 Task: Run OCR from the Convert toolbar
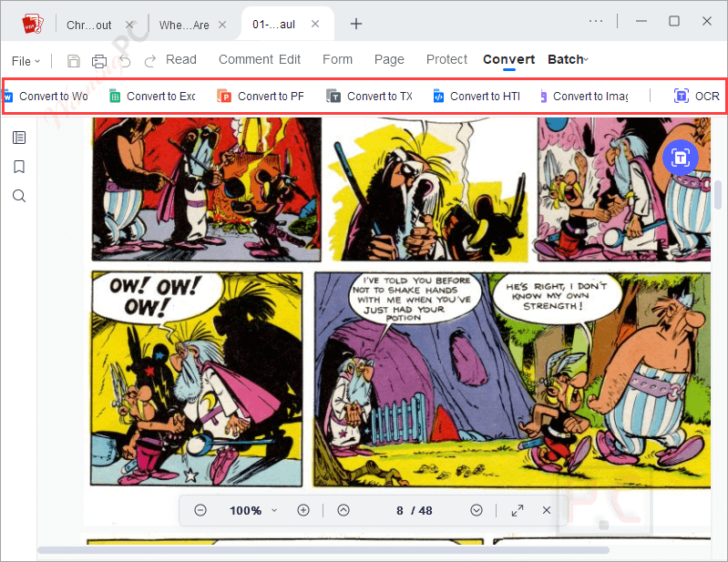pyautogui.click(x=696, y=96)
